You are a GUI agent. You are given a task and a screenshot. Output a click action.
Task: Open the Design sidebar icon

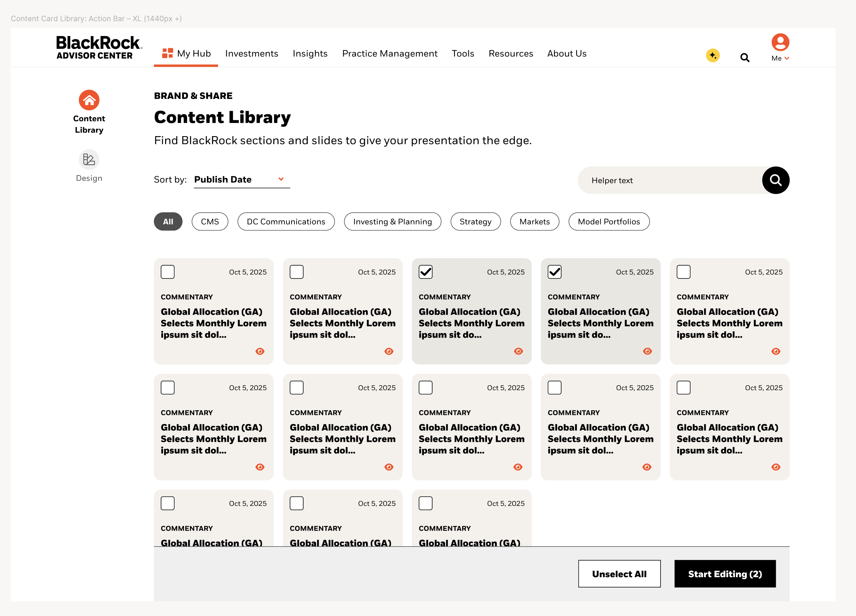click(x=89, y=160)
